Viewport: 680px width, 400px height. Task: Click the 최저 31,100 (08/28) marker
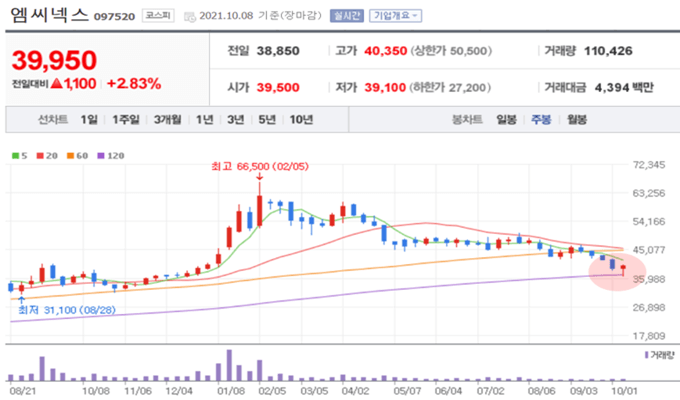click(67, 310)
